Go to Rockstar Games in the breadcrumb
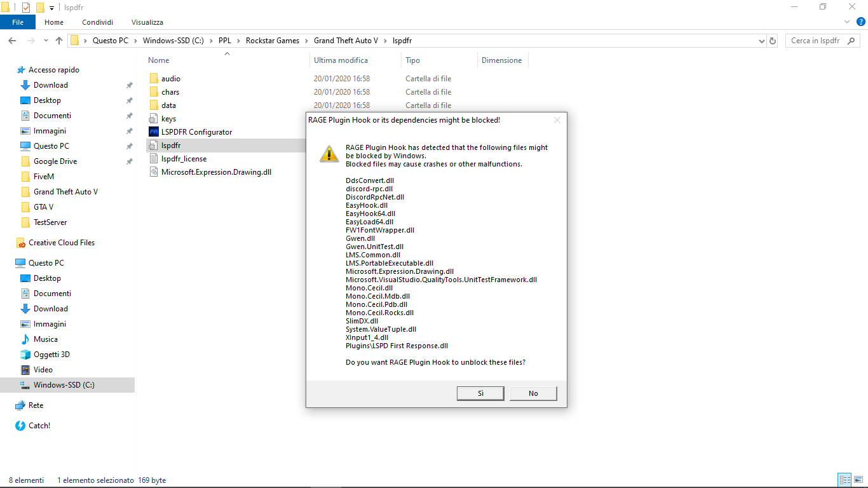This screenshot has width=868, height=488. click(273, 41)
